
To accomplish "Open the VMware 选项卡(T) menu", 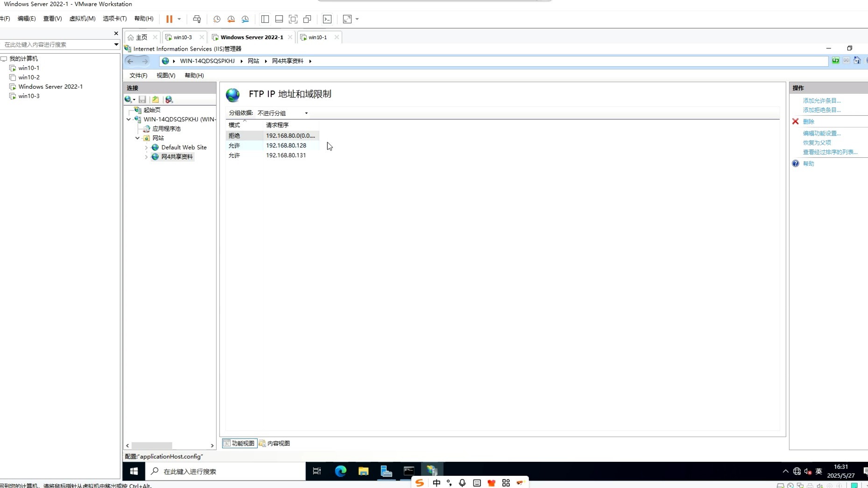I will [115, 19].
